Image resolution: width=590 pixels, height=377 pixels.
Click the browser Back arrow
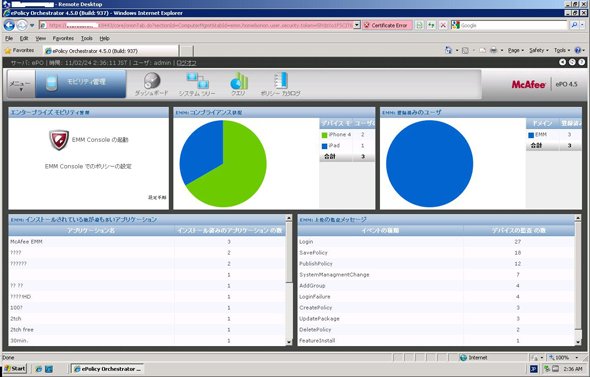9,25
